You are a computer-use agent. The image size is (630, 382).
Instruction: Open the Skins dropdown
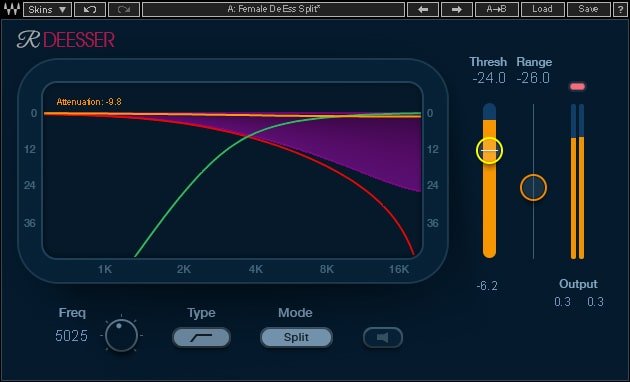[47, 9]
